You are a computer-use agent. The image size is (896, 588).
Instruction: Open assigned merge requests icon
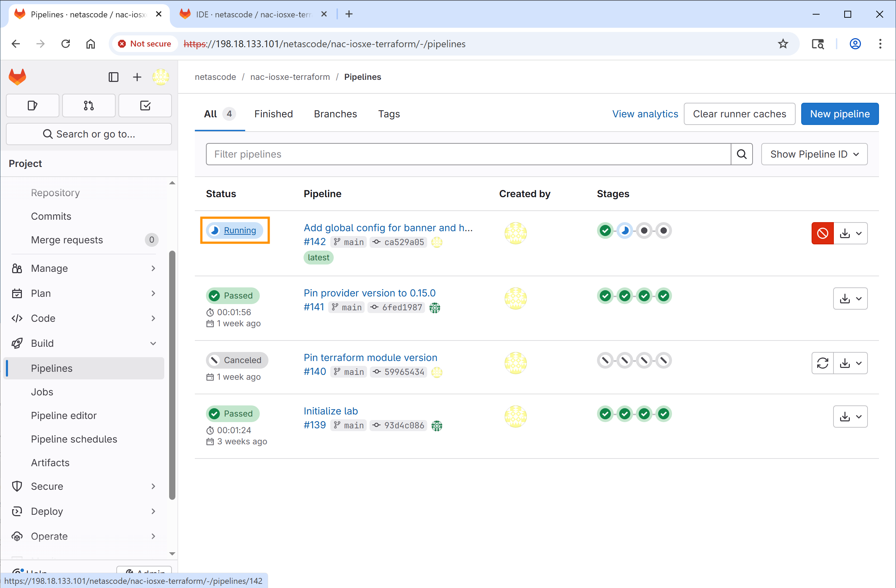pyautogui.click(x=89, y=106)
